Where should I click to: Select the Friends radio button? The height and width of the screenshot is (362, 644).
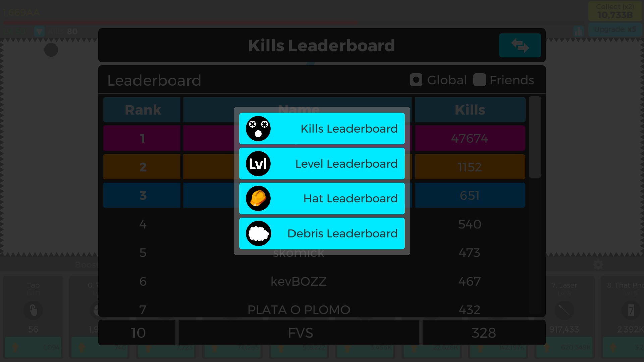[479, 80]
